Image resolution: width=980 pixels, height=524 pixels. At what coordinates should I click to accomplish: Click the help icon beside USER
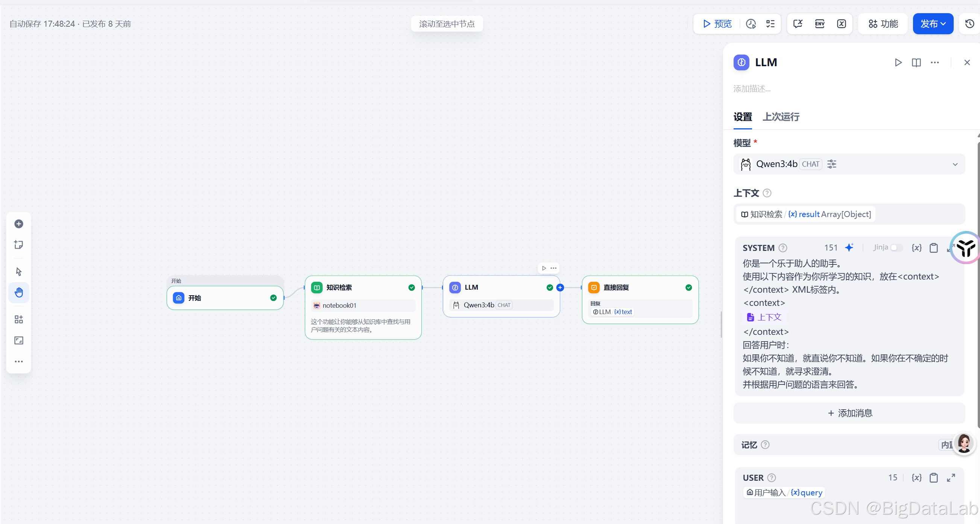point(771,477)
